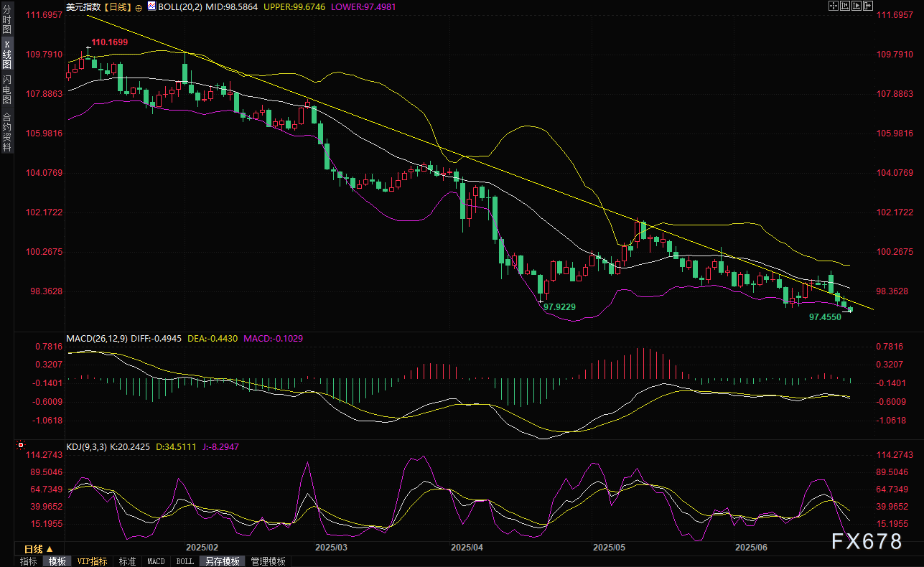This screenshot has height=567, width=924.
Task: Click the circled plus icon beside 日线 title
Action: (x=138, y=7)
